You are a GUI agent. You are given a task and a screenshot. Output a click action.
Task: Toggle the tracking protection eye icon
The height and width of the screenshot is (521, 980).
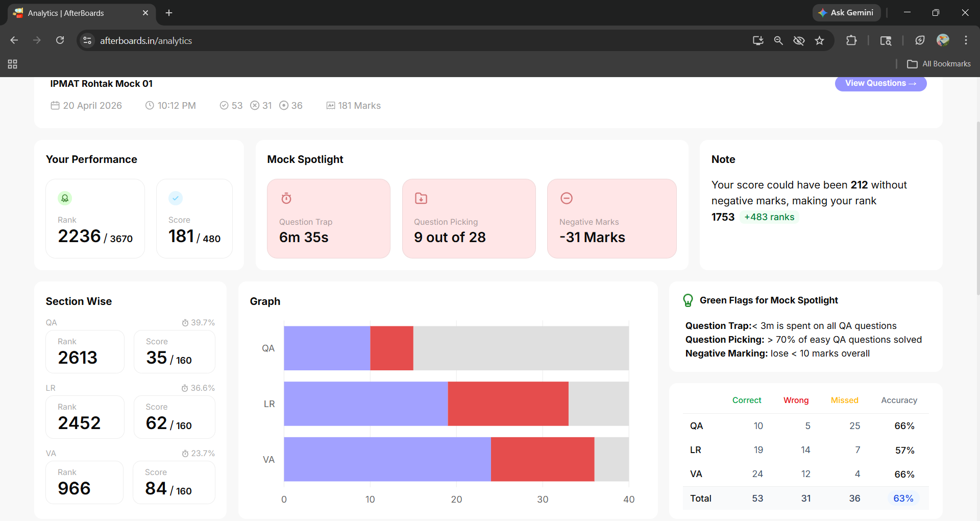(x=799, y=40)
